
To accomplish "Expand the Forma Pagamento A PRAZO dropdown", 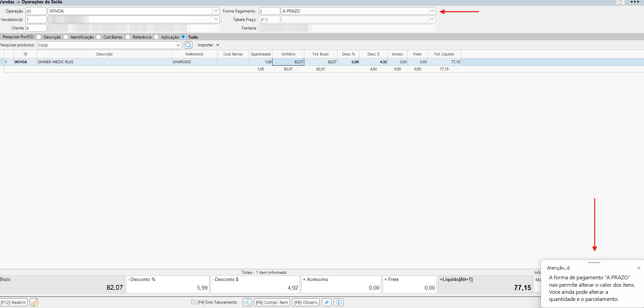I will 432,11.
